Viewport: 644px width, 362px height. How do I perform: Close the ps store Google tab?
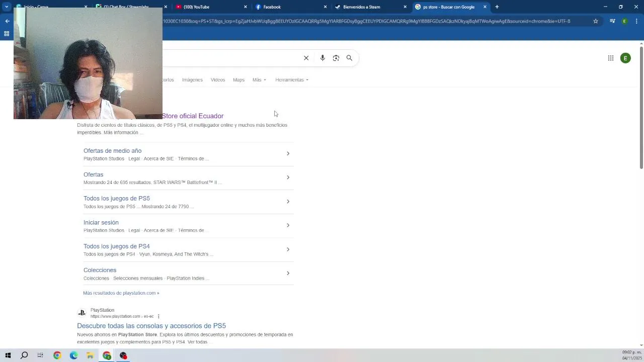click(x=485, y=7)
